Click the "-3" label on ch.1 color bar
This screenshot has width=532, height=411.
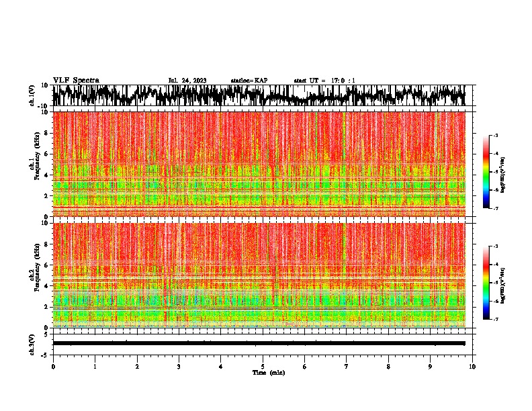point(496,135)
